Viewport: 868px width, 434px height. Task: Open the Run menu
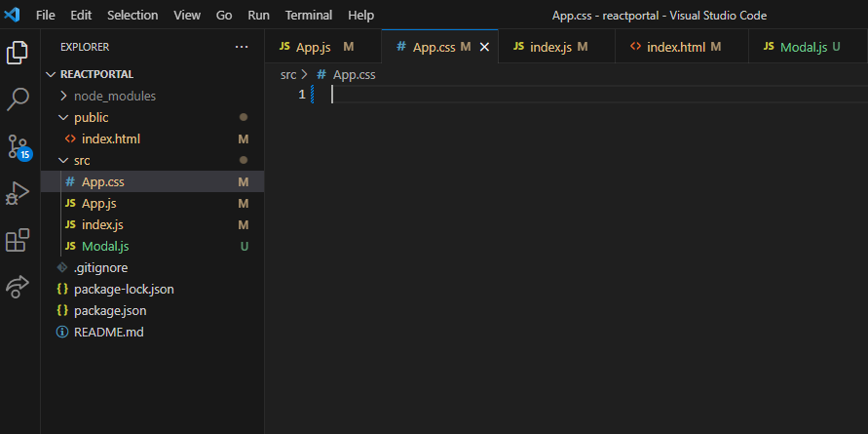pyautogui.click(x=258, y=15)
